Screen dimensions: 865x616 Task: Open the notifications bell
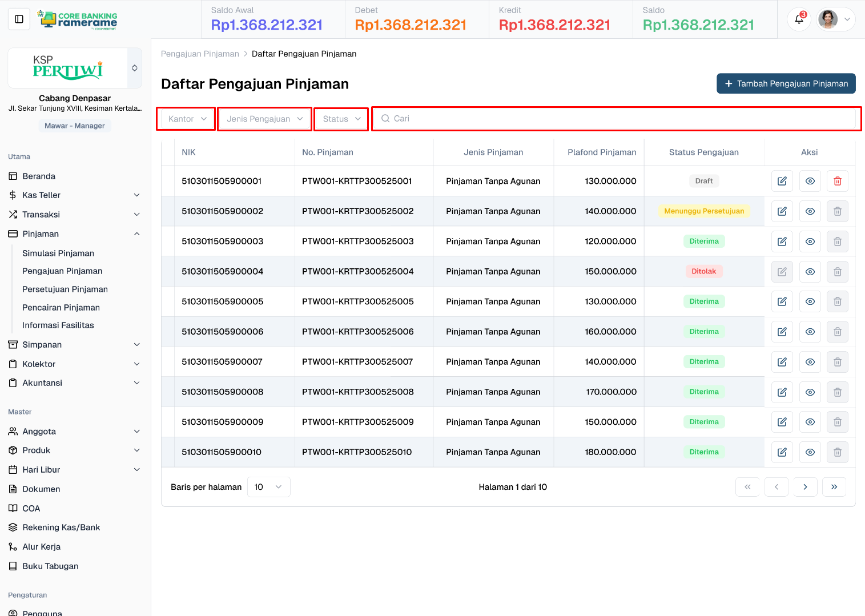(x=799, y=19)
